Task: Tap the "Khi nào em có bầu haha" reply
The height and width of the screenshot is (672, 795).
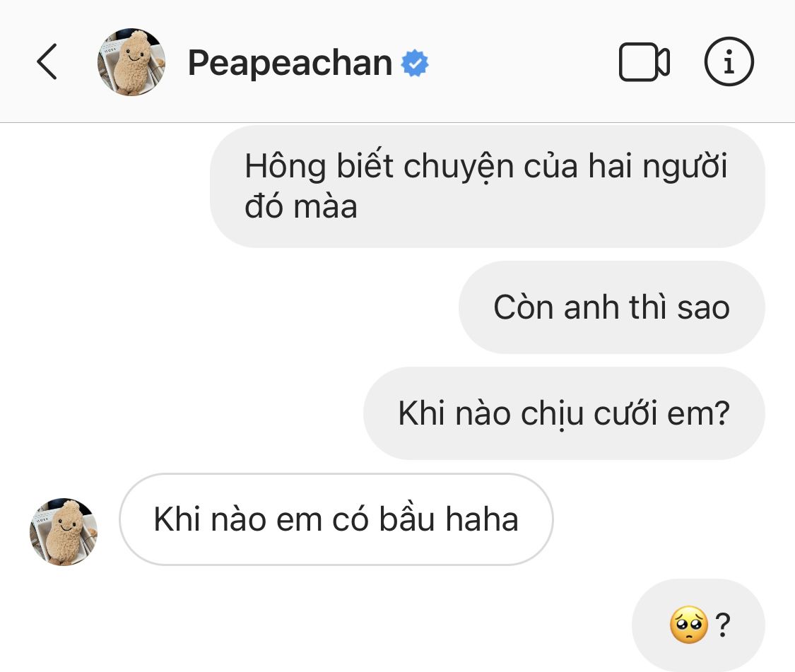Action: [x=336, y=519]
